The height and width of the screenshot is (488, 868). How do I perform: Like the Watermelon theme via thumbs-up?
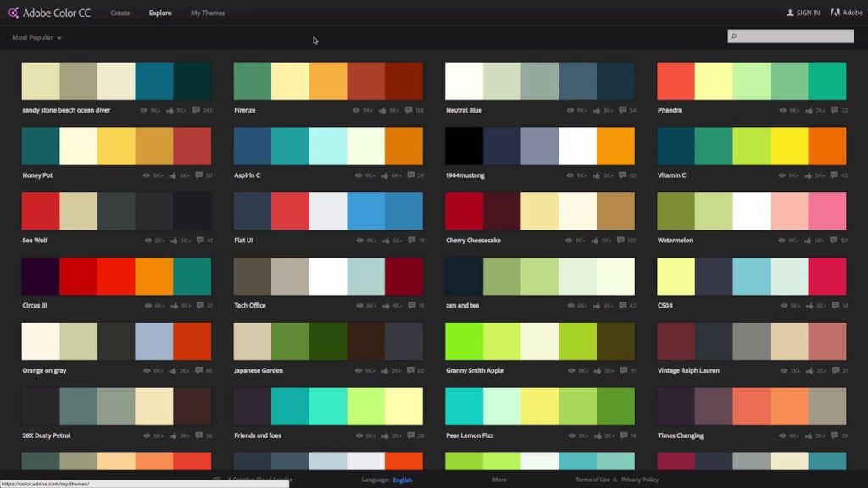808,240
